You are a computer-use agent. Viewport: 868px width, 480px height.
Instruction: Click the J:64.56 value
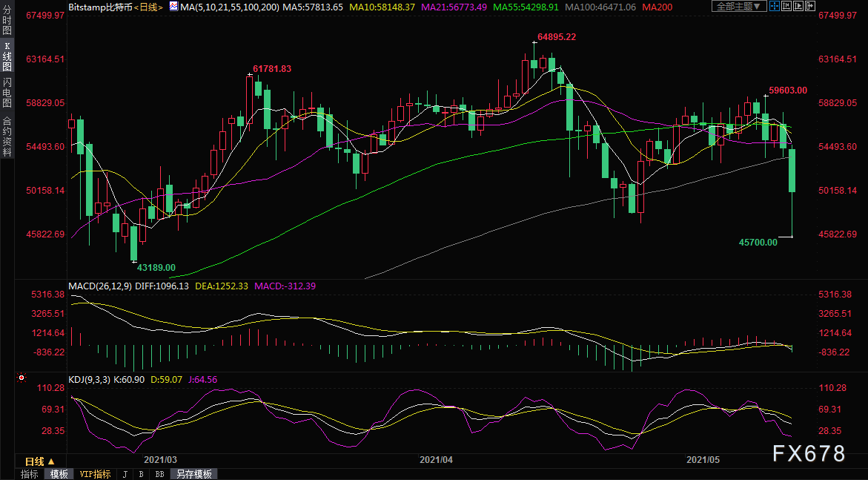point(203,380)
